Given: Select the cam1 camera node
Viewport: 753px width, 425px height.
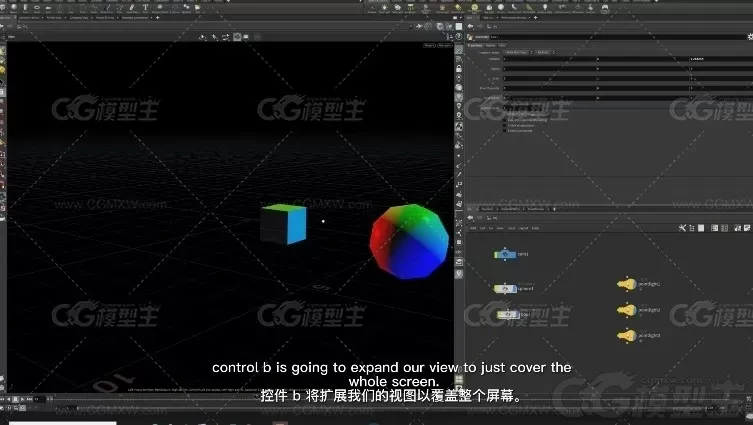Looking at the screenshot, I should coord(505,255).
